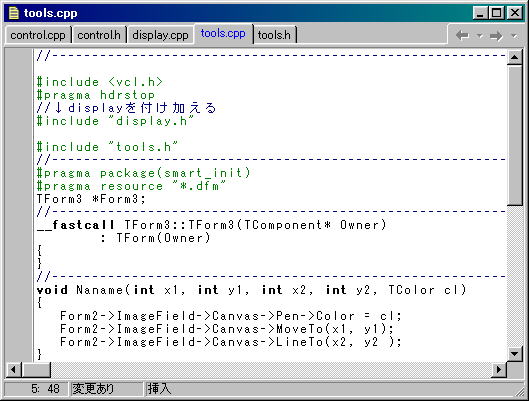The image size is (529, 401).
Task: Click the 挿入 insert mode status panel
Action: (x=159, y=389)
